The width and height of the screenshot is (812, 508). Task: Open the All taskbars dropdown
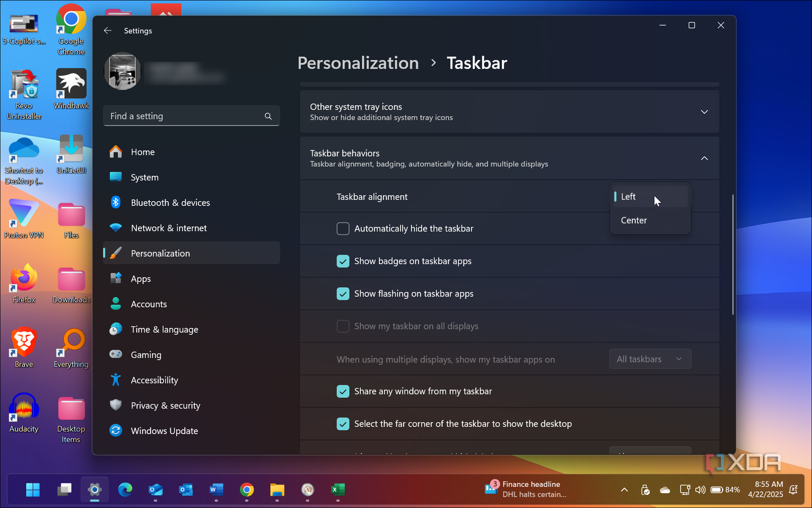(650, 359)
